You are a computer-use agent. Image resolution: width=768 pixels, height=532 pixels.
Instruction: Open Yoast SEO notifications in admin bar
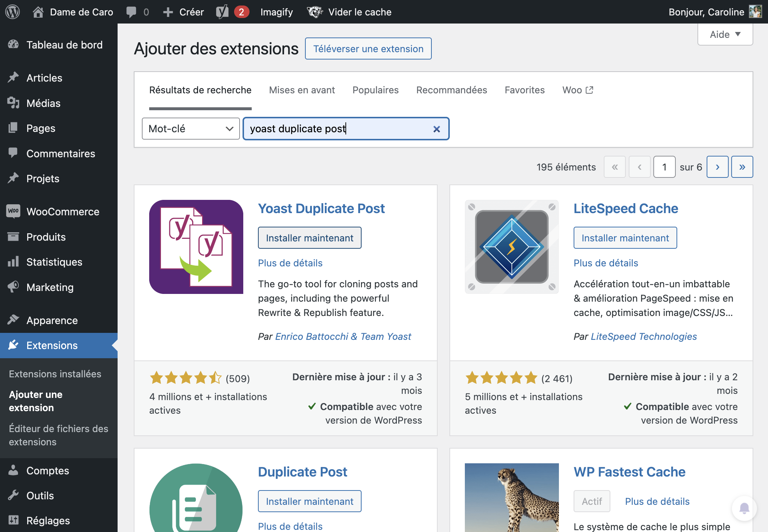(232, 12)
